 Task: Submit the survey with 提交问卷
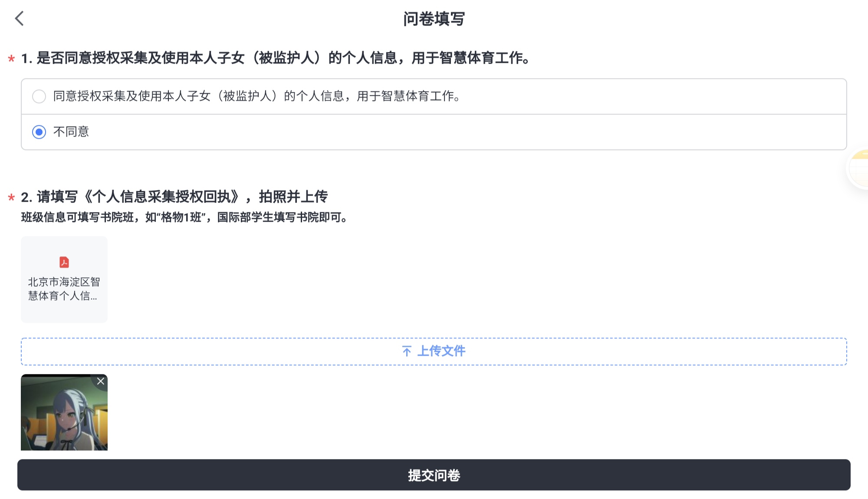[434, 475]
